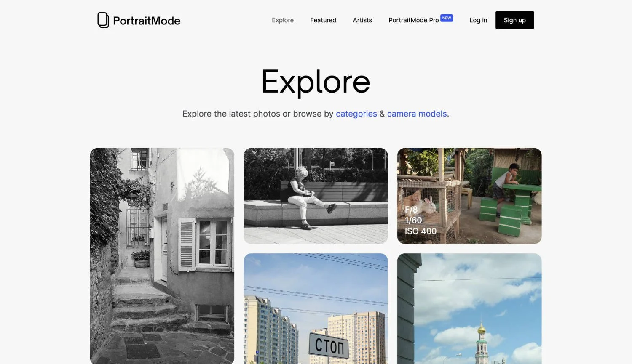Click the Sign up button
Screen dimensions: 632x364
pos(515,20)
